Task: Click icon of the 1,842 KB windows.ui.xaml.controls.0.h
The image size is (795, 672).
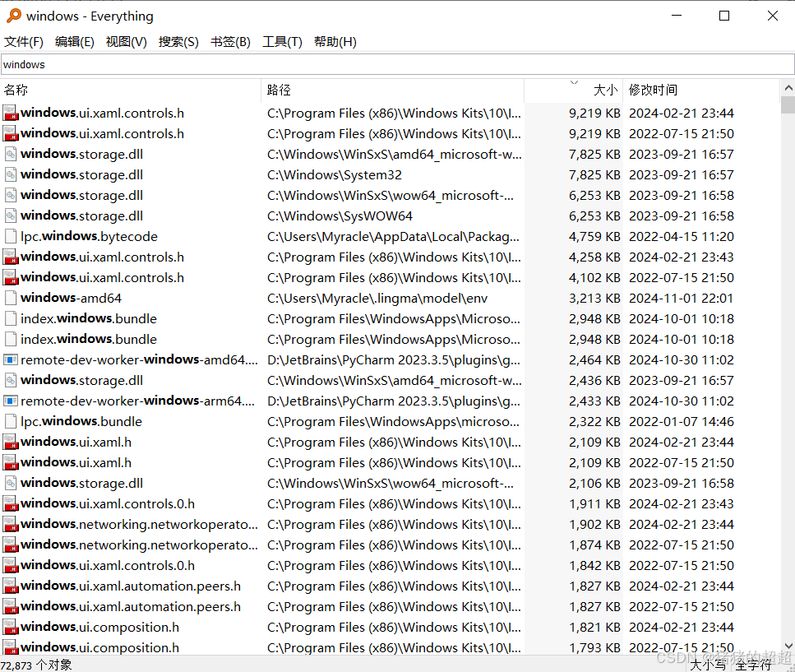Action: (x=10, y=566)
